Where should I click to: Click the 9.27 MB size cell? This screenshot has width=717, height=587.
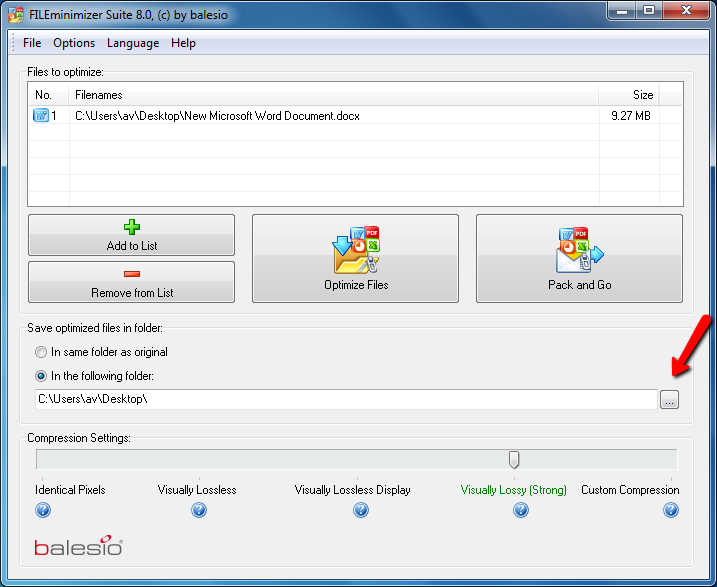click(631, 116)
